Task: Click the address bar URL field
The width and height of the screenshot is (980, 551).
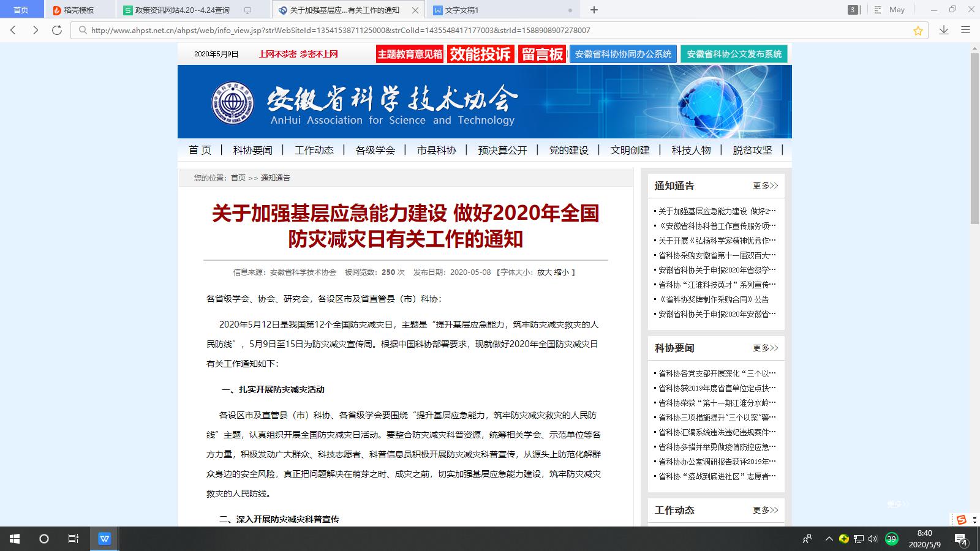Action: coord(499,30)
